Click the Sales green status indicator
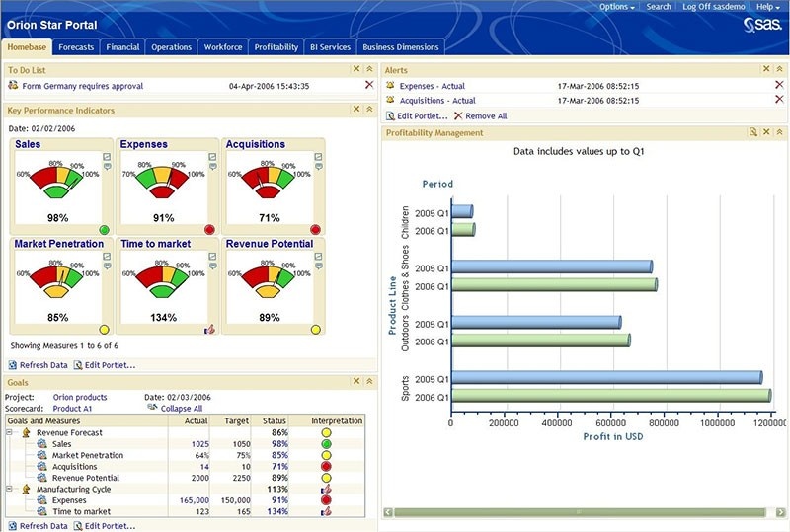Screen dimensions: 790x532 pos(105,230)
